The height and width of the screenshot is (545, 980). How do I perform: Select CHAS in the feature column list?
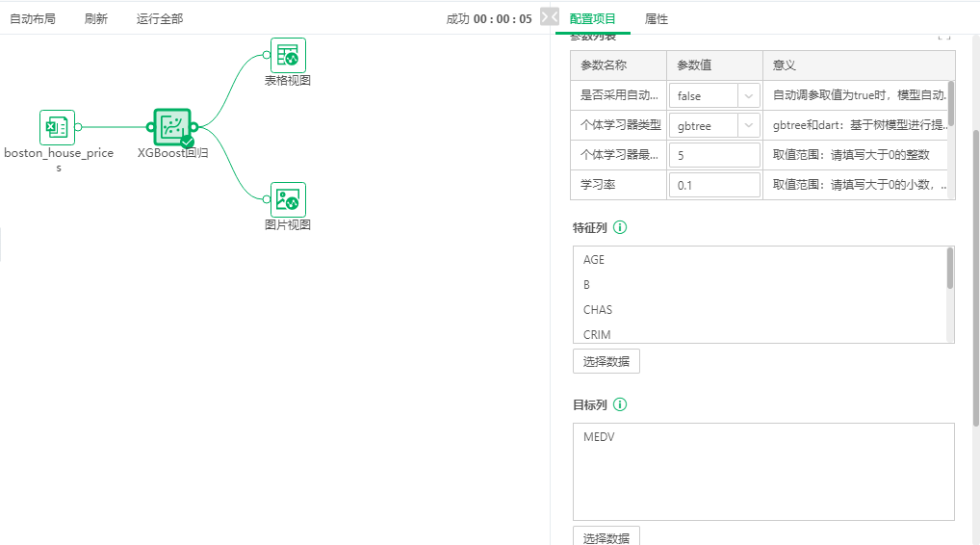pyautogui.click(x=598, y=309)
